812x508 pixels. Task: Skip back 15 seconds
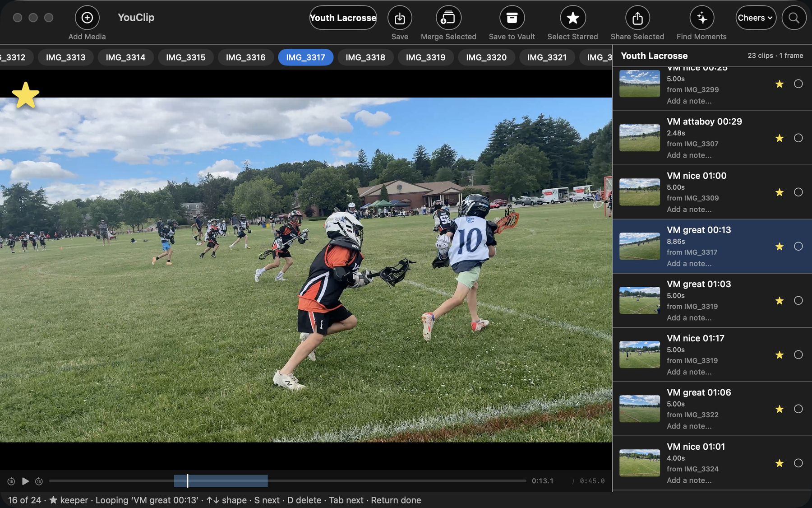[11, 481]
